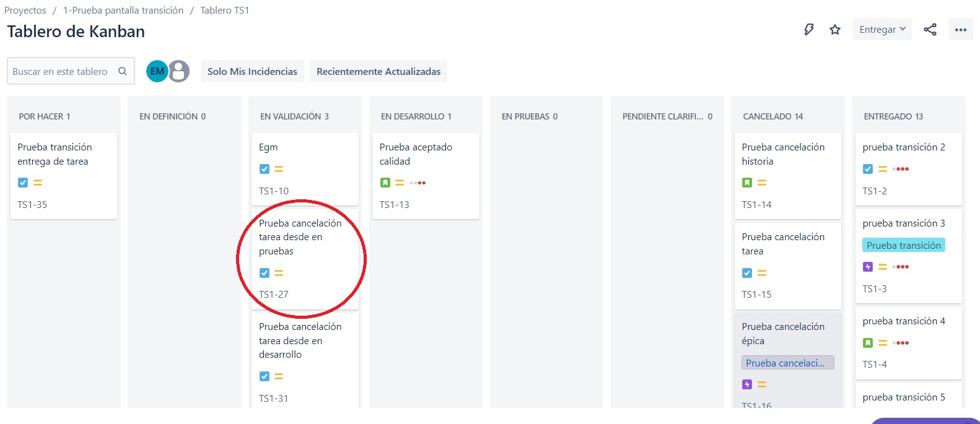Click task type icon on TS1-35 card
The width and height of the screenshot is (980, 424).
click(23, 183)
